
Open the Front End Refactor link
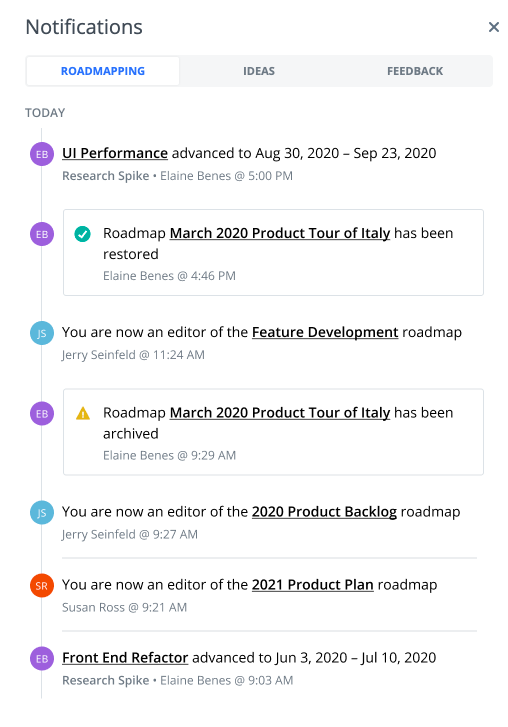[x=125, y=657]
